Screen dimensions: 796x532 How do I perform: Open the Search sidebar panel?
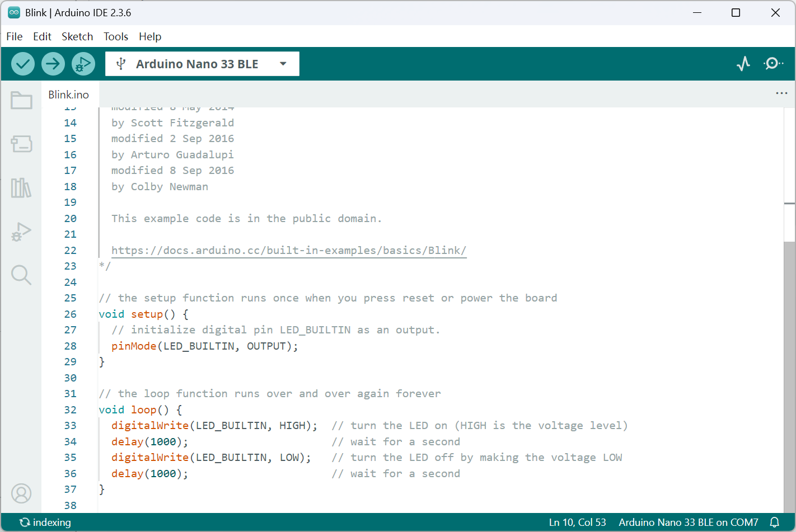21,275
